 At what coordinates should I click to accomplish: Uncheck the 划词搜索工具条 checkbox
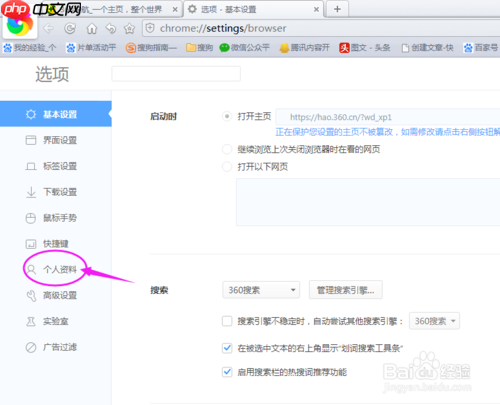pos(227,348)
